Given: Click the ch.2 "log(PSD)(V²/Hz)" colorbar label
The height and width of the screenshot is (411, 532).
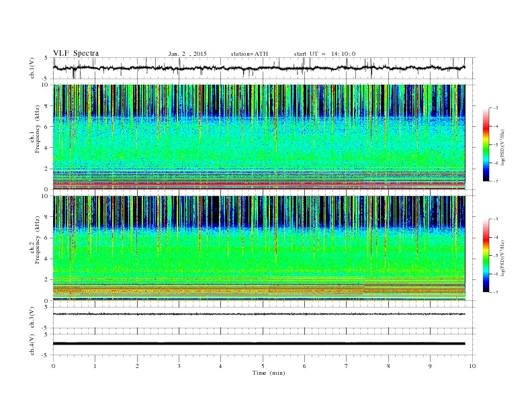Looking at the screenshot, I should [x=503, y=258].
